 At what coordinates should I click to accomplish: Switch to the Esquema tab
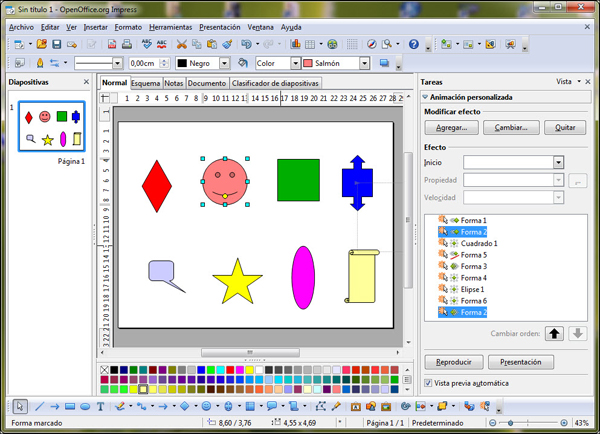coord(145,83)
